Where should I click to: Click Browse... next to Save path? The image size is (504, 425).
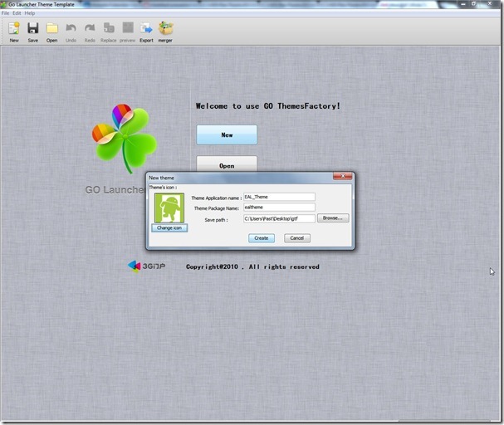(333, 218)
